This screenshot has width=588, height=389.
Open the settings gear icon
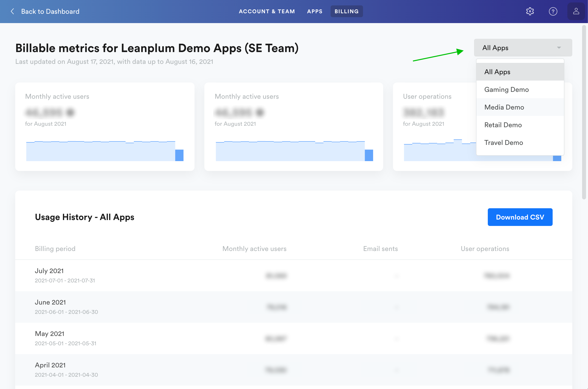pyautogui.click(x=530, y=11)
